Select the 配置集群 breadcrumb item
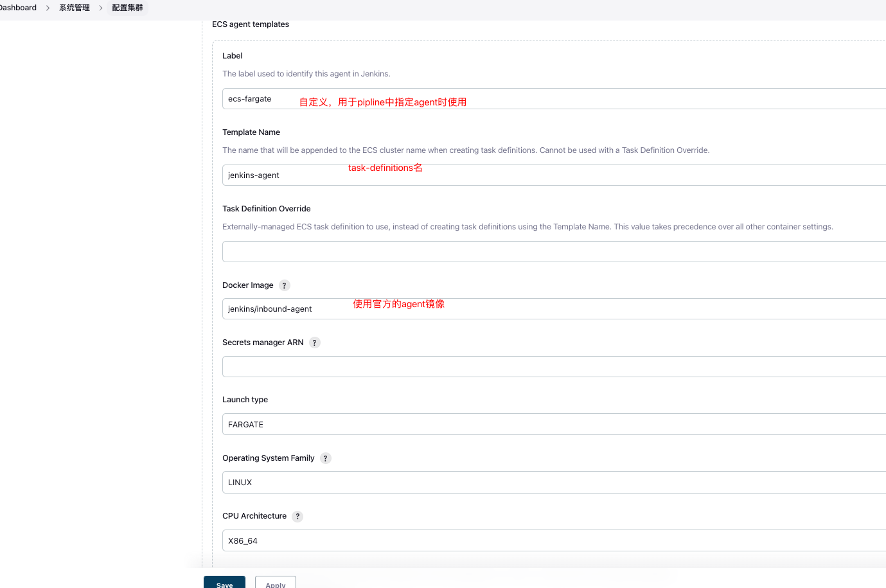886x588 pixels. 127,8
